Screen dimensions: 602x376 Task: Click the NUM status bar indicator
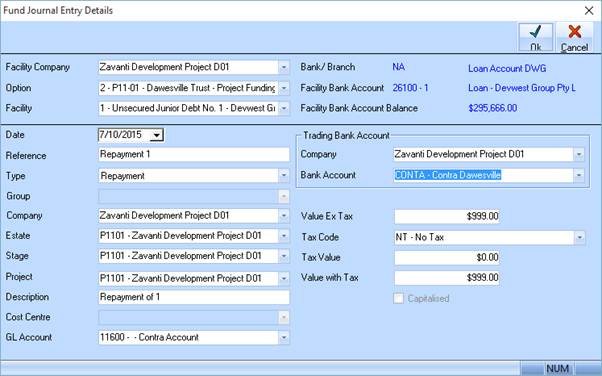[557, 369]
